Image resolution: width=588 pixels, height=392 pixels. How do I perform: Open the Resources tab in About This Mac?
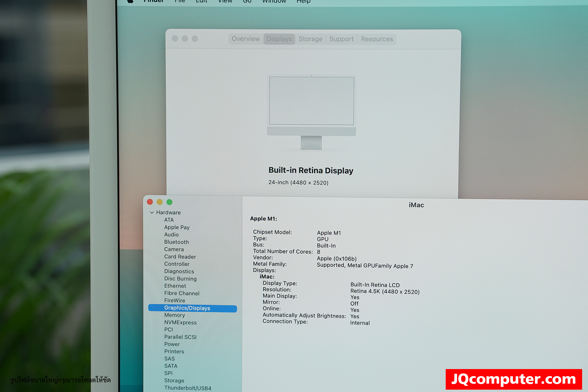[377, 39]
